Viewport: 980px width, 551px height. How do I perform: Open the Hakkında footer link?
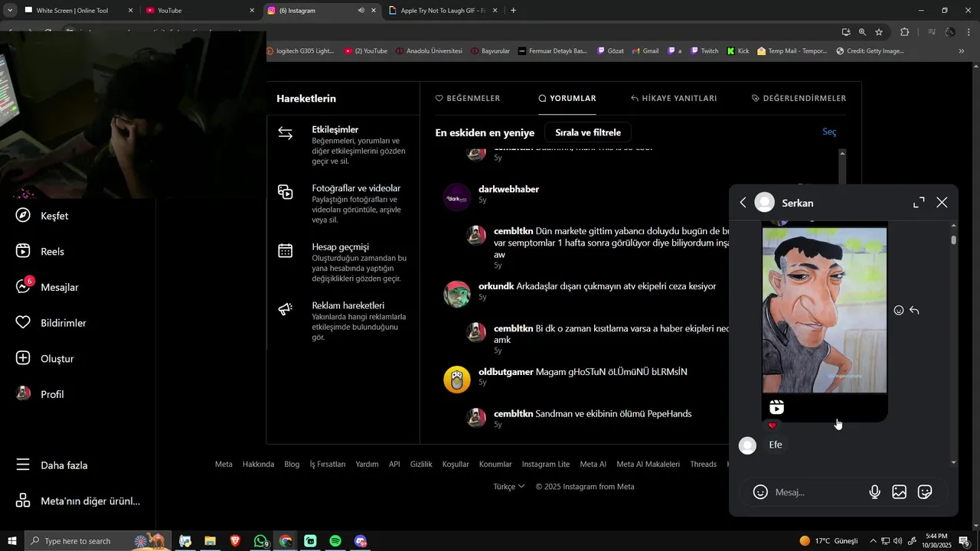click(x=258, y=464)
